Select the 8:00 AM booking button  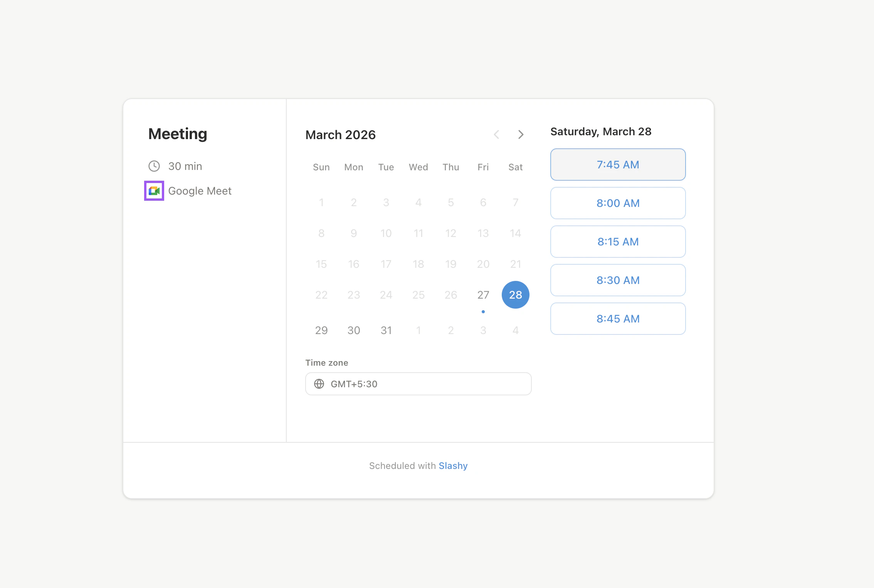(x=617, y=203)
